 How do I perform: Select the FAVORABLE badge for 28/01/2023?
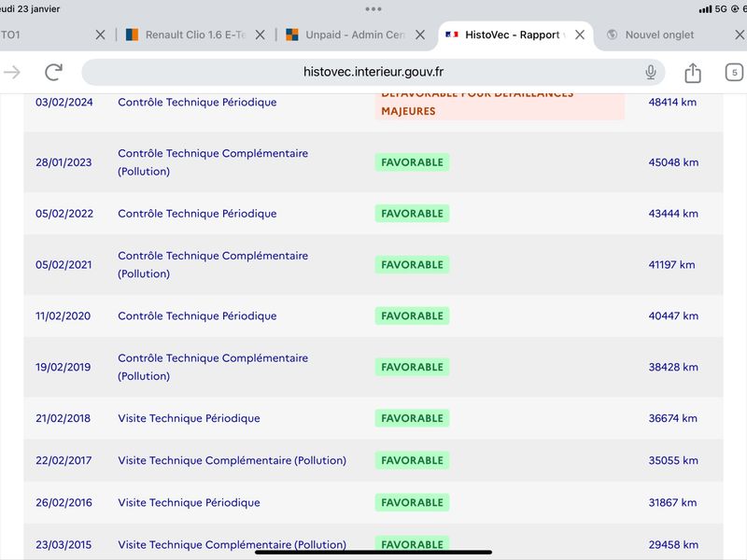[x=412, y=162]
